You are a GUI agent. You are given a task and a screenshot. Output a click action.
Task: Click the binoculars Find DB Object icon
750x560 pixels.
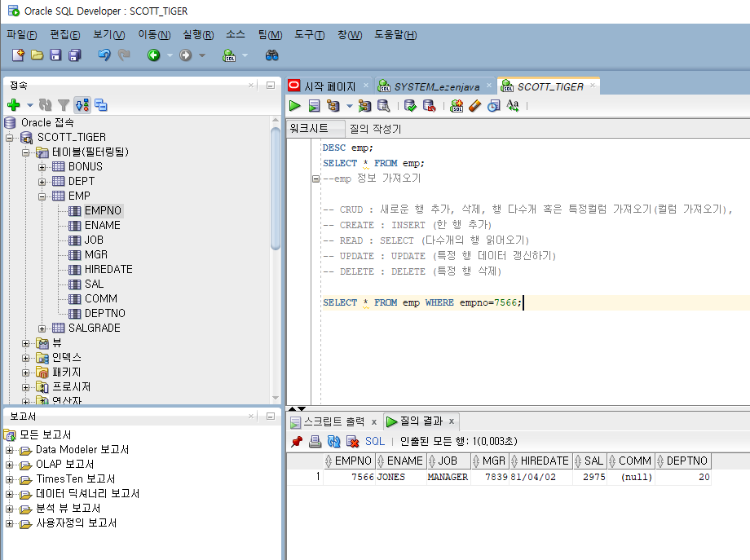point(271,55)
